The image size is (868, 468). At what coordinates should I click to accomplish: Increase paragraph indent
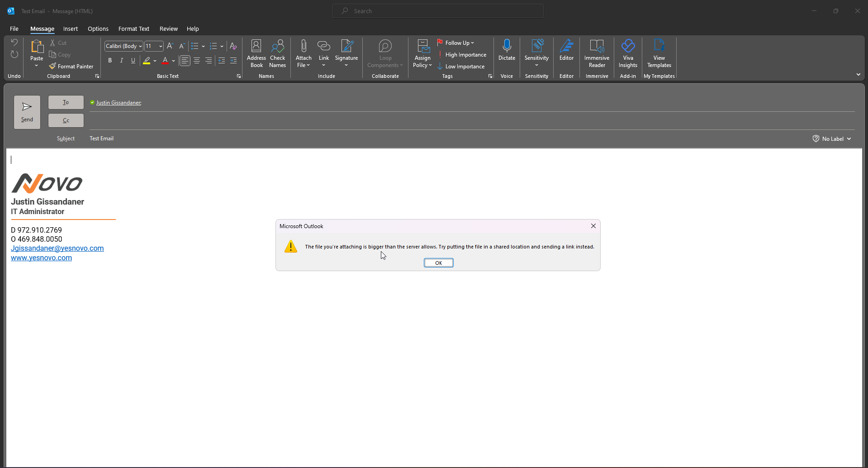[x=233, y=60]
